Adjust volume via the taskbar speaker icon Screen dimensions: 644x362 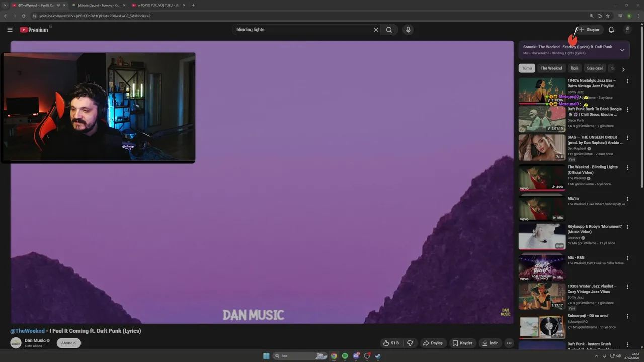pyautogui.click(x=618, y=356)
